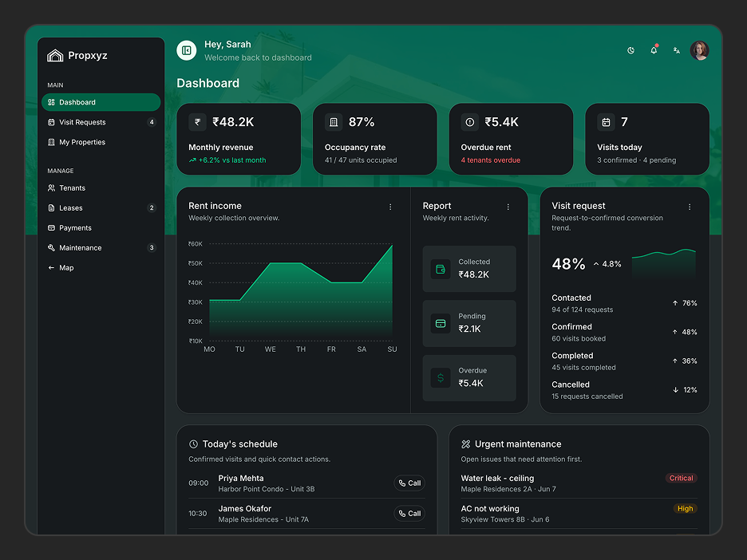Click rupee icon on Monthly revenue card
747x560 pixels.
197,122
